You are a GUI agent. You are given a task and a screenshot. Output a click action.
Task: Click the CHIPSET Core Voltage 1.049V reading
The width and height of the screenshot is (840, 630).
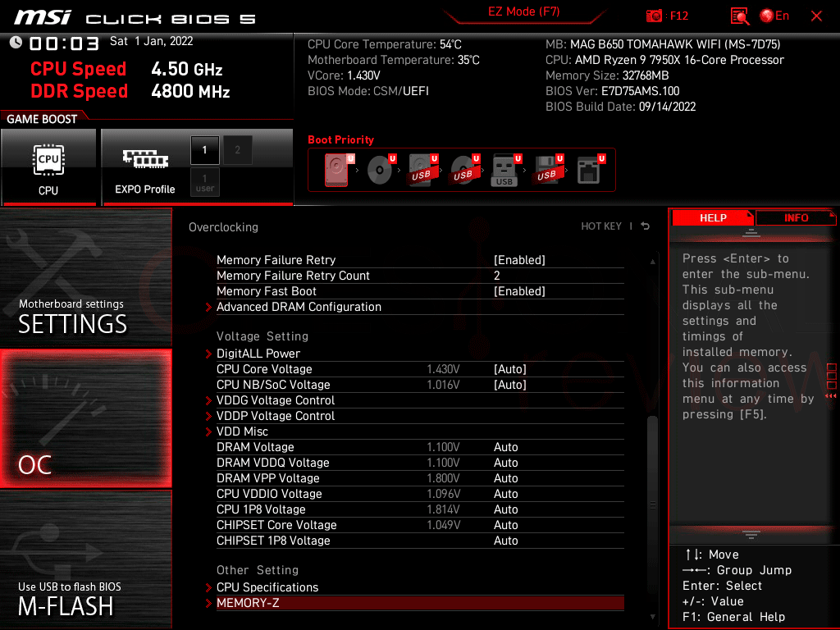pos(443,524)
